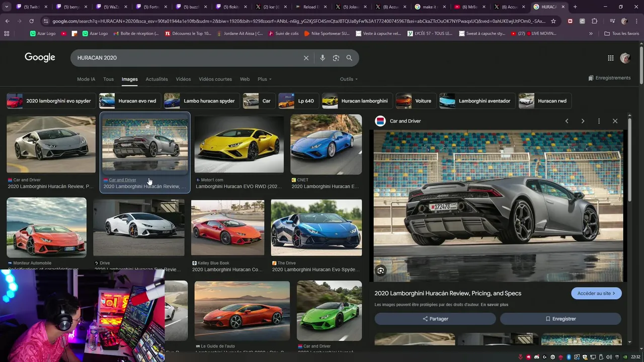The image size is (644, 362).
Task: Open the NVIDIA tray icon
Action: pos(626,357)
